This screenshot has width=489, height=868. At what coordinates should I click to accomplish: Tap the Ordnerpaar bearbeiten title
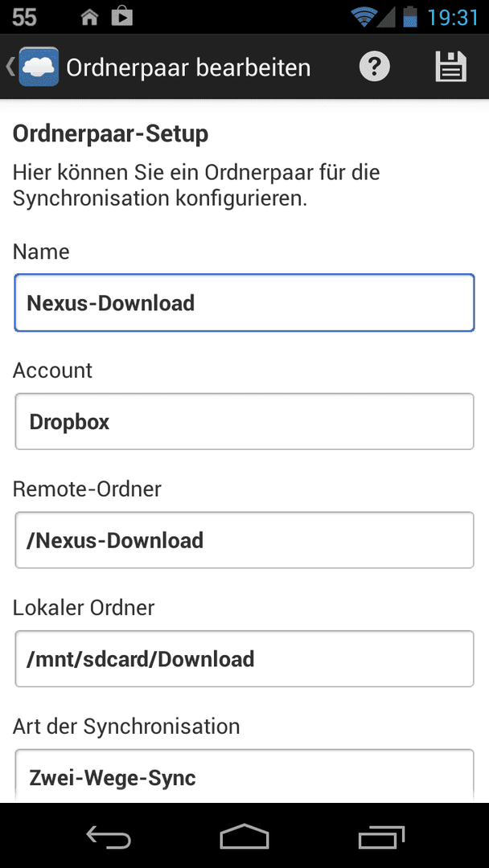tap(188, 68)
